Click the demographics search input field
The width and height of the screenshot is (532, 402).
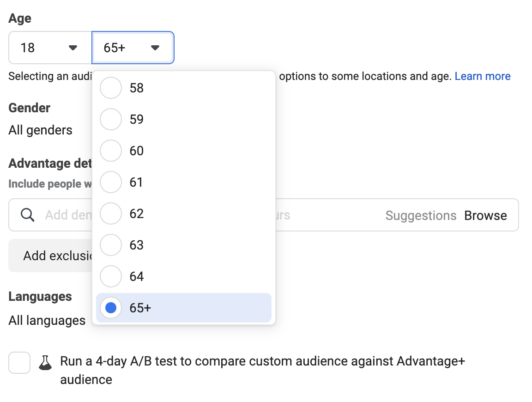tap(65, 215)
